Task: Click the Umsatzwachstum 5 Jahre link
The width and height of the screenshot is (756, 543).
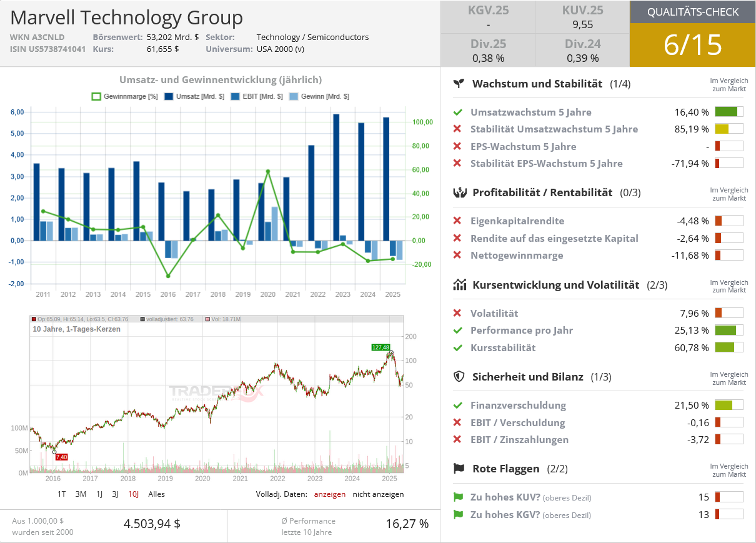Action: (531, 112)
